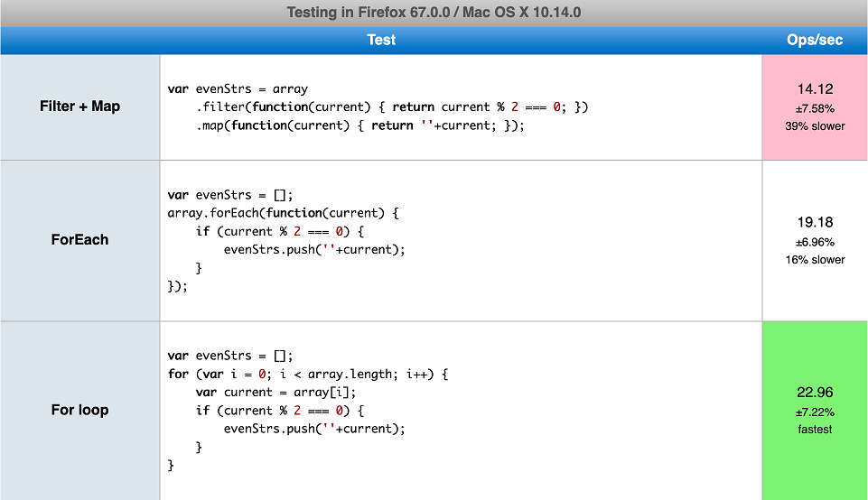Select the 'Ops/sec' column header
This screenshot has height=500, width=868.
[815, 41]
